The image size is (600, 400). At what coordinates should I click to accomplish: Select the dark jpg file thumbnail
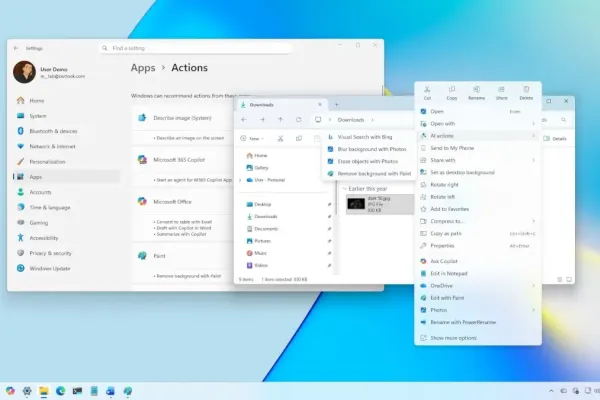[356, 204]
